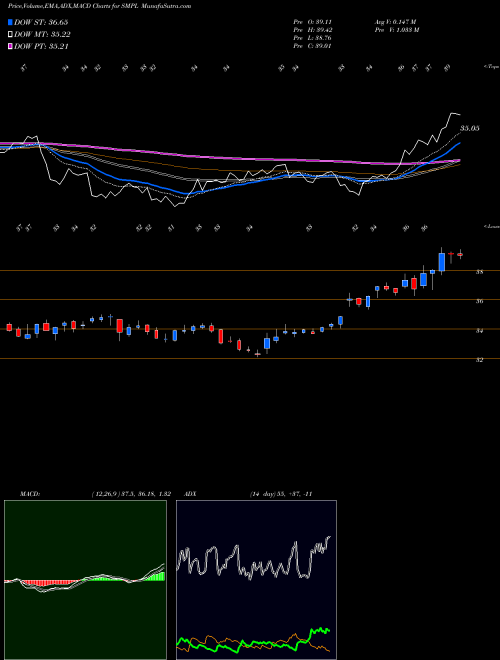Open the dark blue ADX chart panel

256,580
